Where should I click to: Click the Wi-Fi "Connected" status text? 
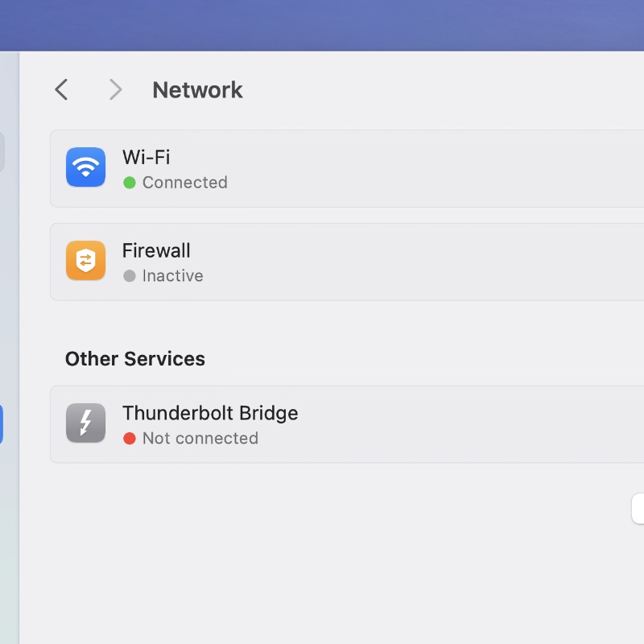pos(184,183)
